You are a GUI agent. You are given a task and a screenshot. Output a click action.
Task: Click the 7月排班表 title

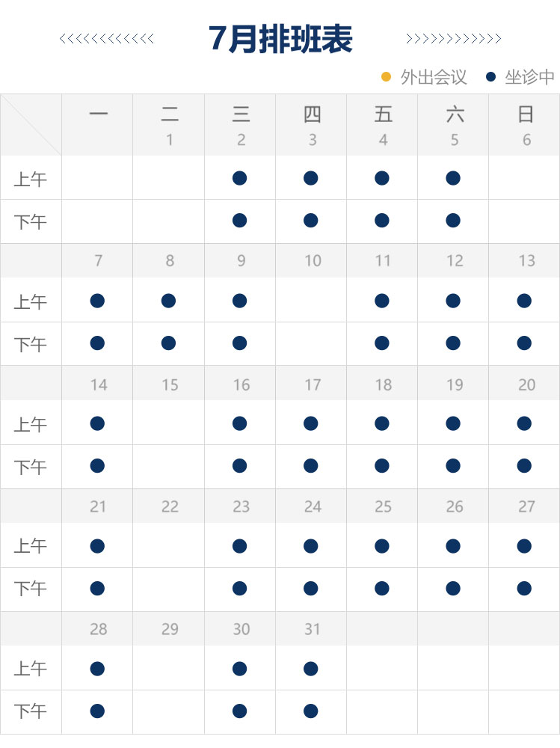coord(280,39)
